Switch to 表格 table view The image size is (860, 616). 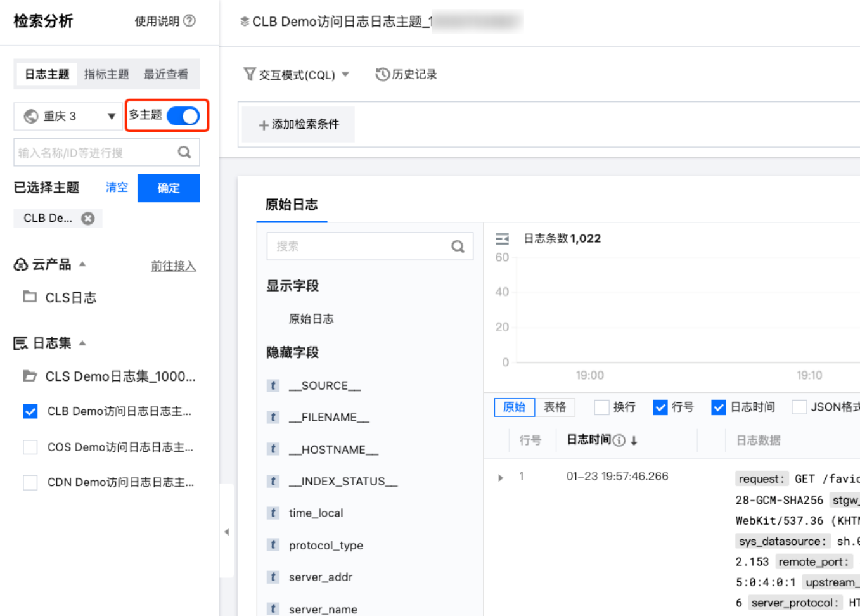(x=555, y=407)
